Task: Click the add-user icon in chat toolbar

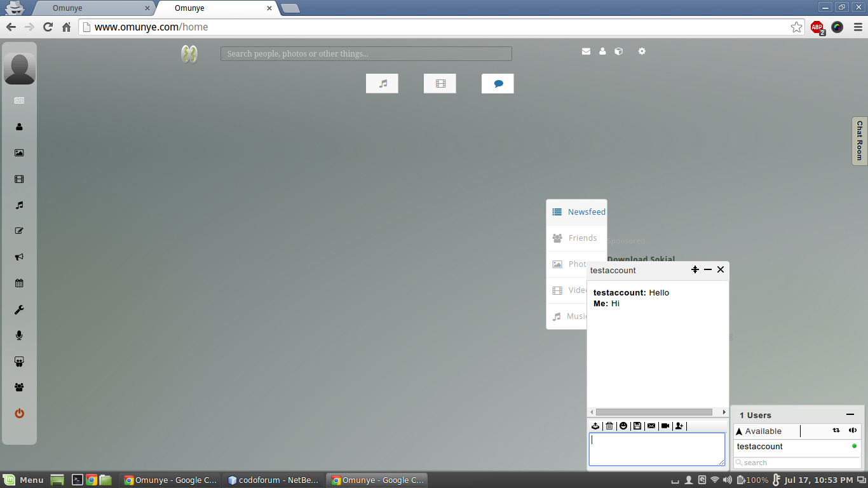Action: [679, 426]
